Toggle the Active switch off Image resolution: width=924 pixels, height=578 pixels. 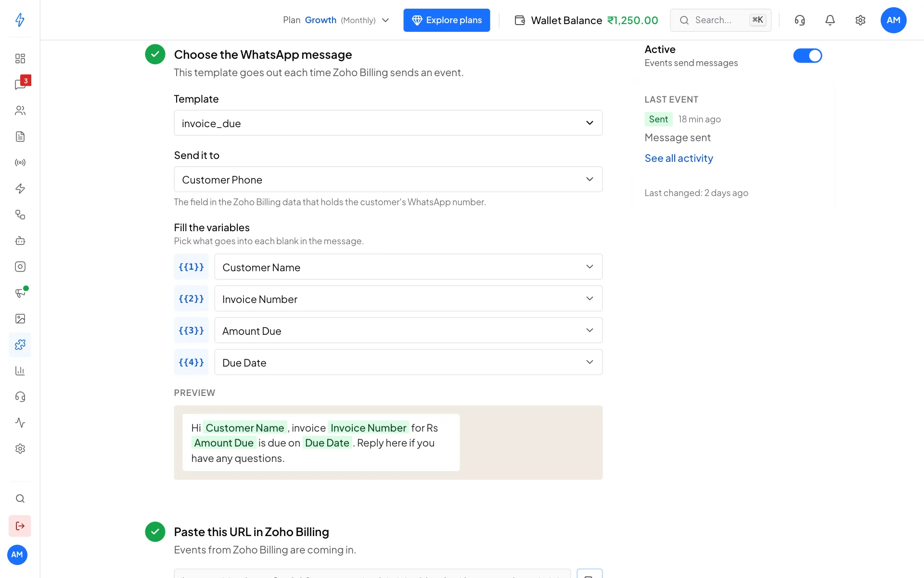point(807,56)
